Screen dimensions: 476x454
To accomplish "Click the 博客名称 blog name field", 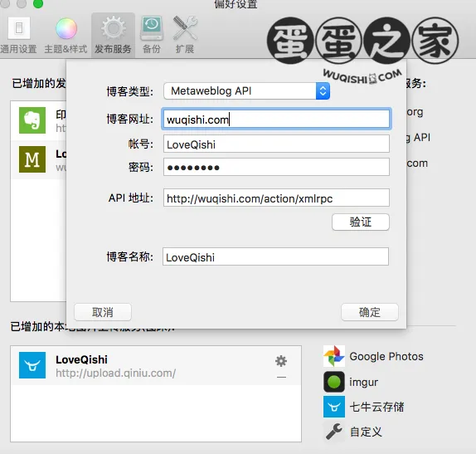I will click(275, 256).
